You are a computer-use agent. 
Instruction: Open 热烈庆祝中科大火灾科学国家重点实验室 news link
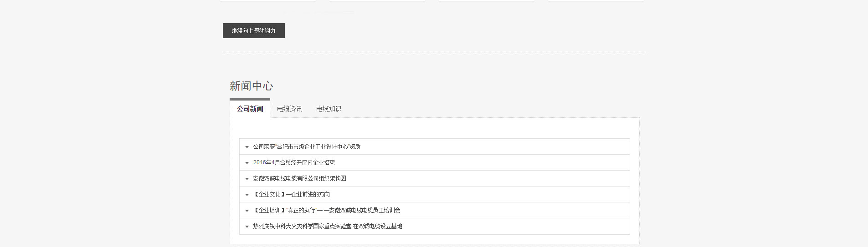[328, 226]
